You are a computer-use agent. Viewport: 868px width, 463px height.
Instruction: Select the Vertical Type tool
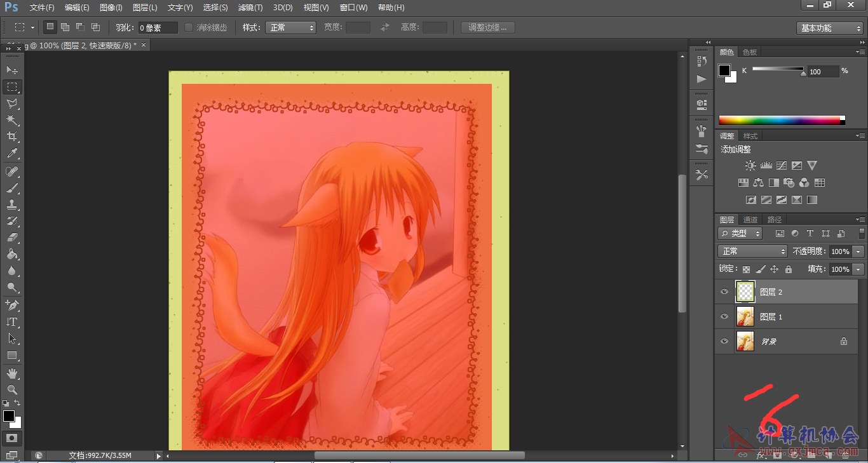[12, 322]
